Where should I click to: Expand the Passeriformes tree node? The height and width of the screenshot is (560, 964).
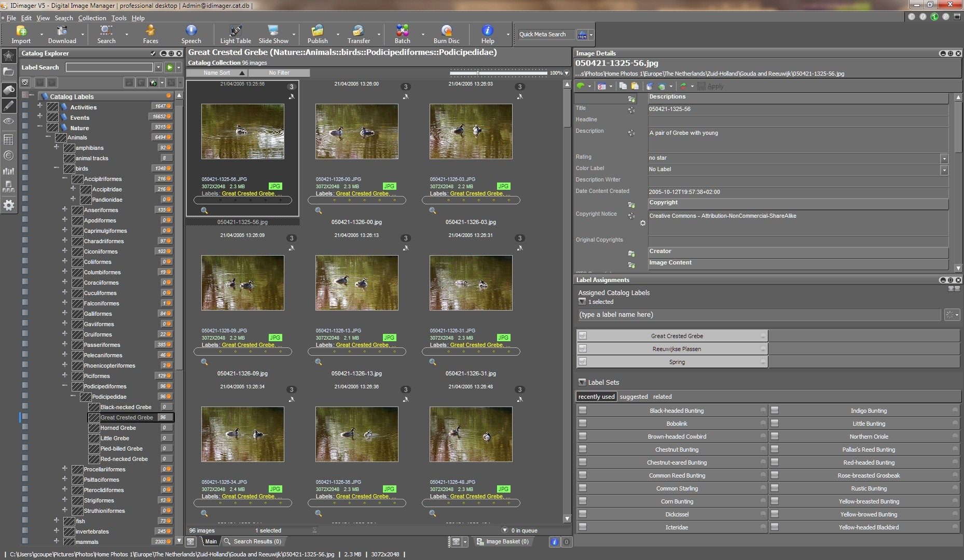[x=65, y=344]
